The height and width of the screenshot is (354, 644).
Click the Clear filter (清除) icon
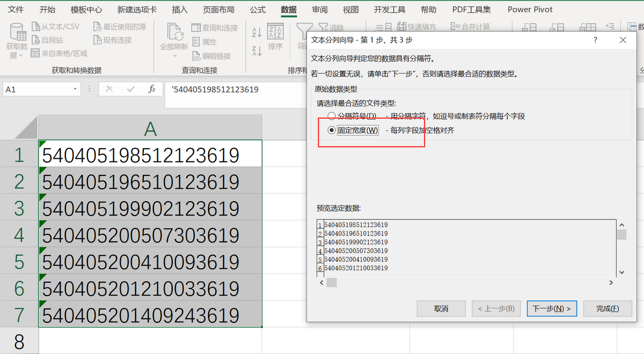(323, 27)
